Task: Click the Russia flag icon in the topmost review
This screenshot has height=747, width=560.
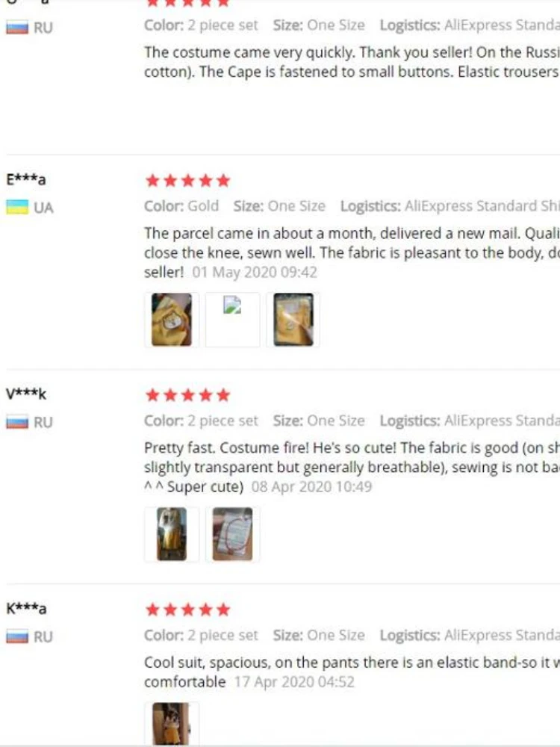Action: point(17,28)
